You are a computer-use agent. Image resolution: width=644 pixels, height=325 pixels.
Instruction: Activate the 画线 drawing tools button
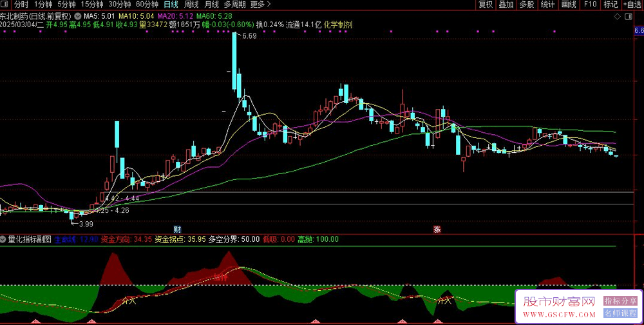click(x=569, y=5)
